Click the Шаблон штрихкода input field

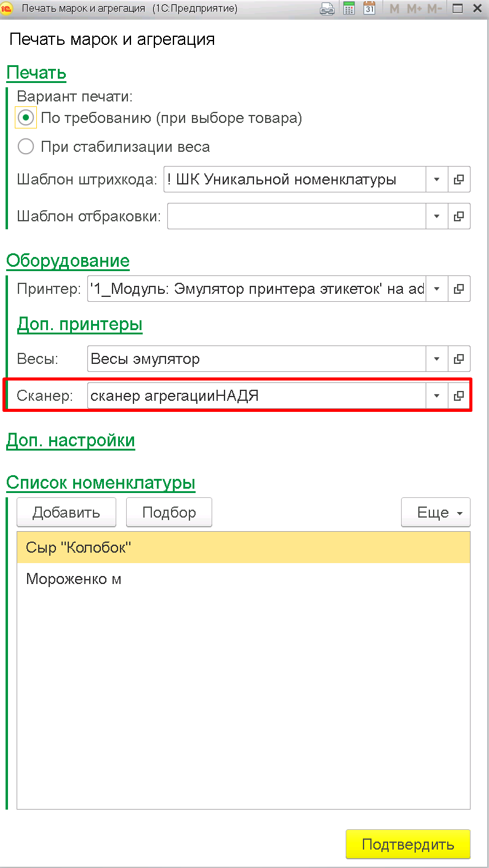(x=295, y=180)
